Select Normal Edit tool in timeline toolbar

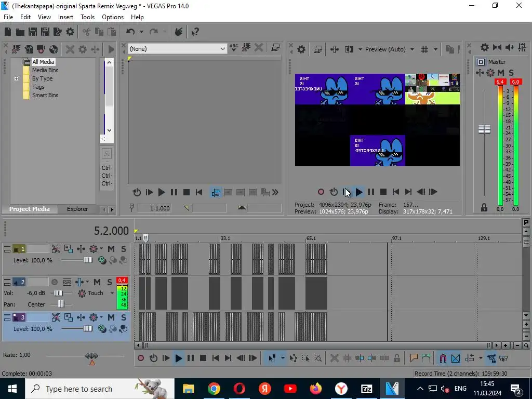(272, 358)
